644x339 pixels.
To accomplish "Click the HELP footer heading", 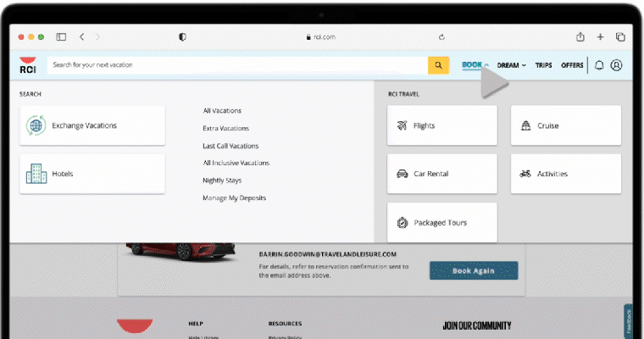I will click(196, 324).
